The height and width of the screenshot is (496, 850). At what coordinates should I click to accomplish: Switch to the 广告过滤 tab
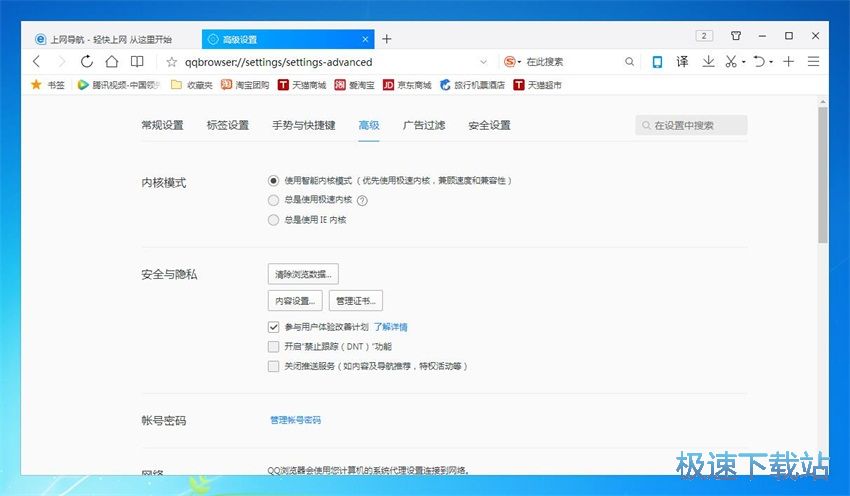pos(424,125)
